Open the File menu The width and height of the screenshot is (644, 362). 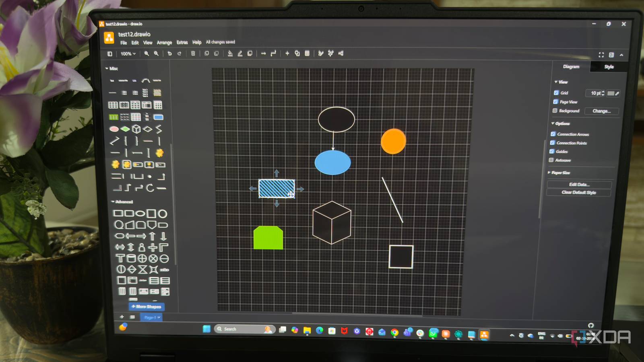124,43
